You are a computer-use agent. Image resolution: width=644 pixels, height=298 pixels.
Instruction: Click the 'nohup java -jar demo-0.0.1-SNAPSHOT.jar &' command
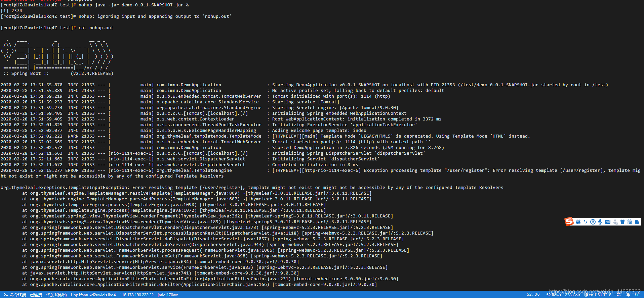click(x=134, y=5)
